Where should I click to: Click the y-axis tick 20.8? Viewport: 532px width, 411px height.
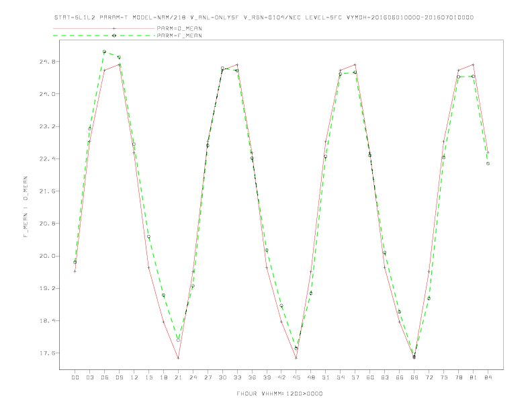coord(46,224)
